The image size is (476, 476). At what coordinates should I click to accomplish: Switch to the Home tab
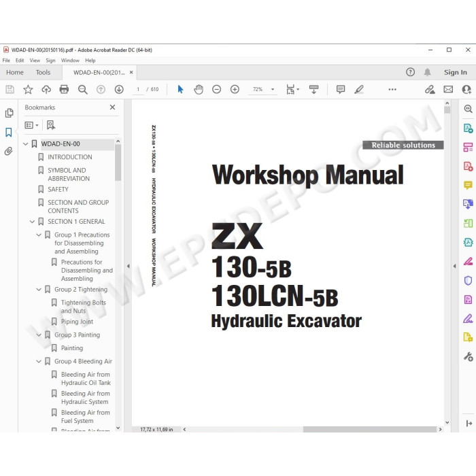pyautogui.click(x=15, y=72)
